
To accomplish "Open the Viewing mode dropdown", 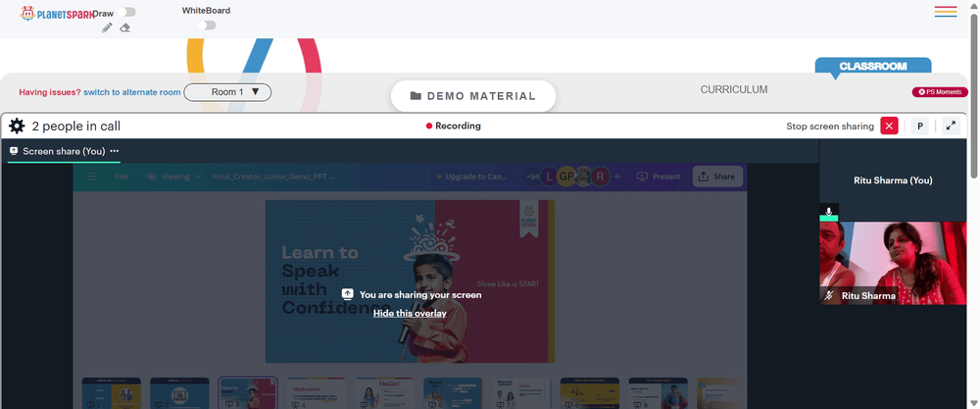I will point(173,177).
